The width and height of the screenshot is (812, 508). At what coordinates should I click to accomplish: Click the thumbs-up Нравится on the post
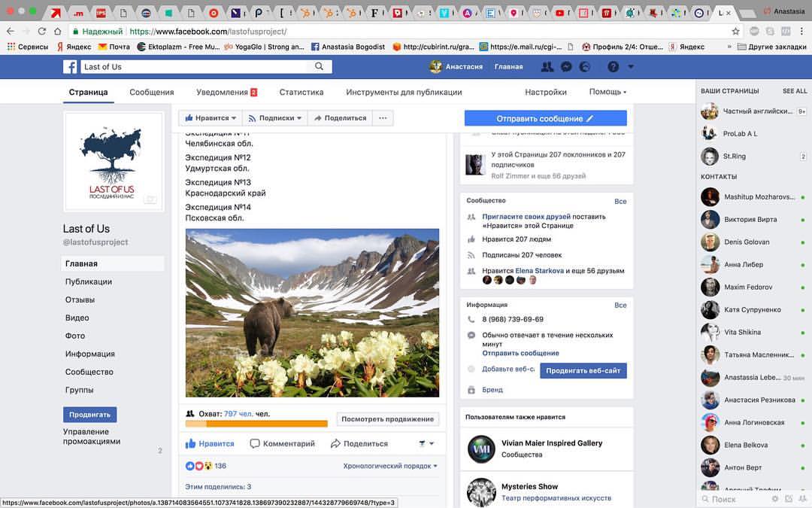(x=210, y=444)
